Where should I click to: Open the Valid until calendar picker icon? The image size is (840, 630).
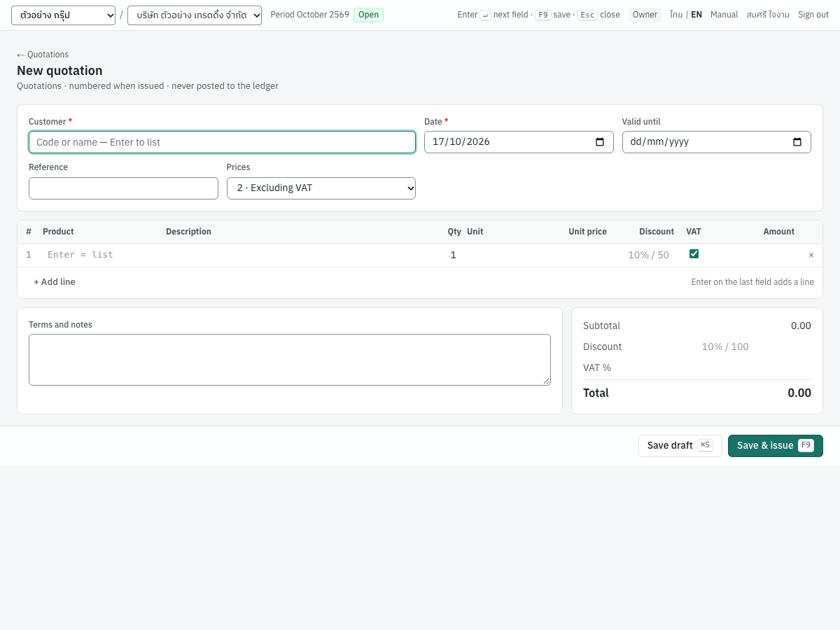797,142
